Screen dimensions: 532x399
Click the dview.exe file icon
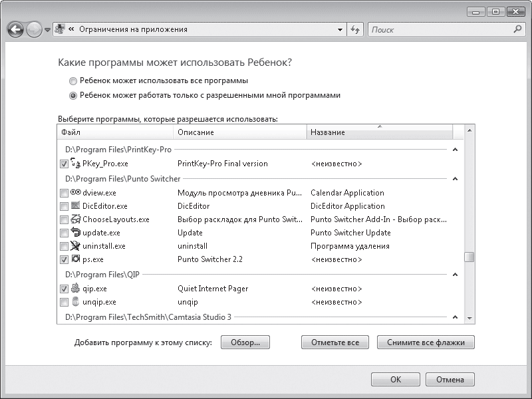click(75, 193)
